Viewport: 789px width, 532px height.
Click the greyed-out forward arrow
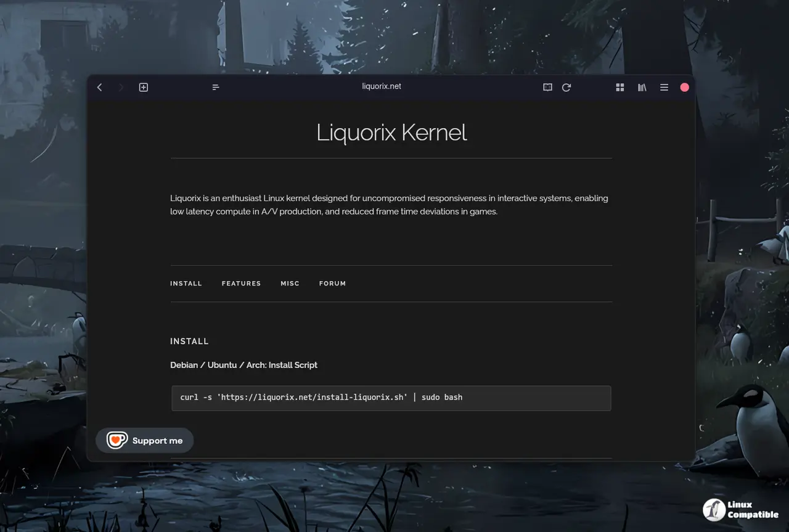pos(121,88)
